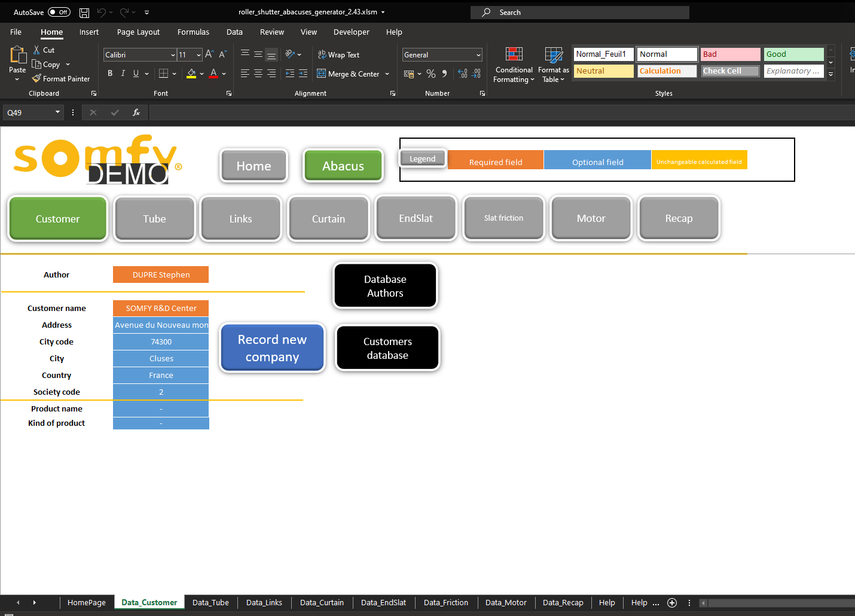The width and height of the screenshot is (855, 616).
Task: Click the Format Painter brush
Action: tap(36, 78)
